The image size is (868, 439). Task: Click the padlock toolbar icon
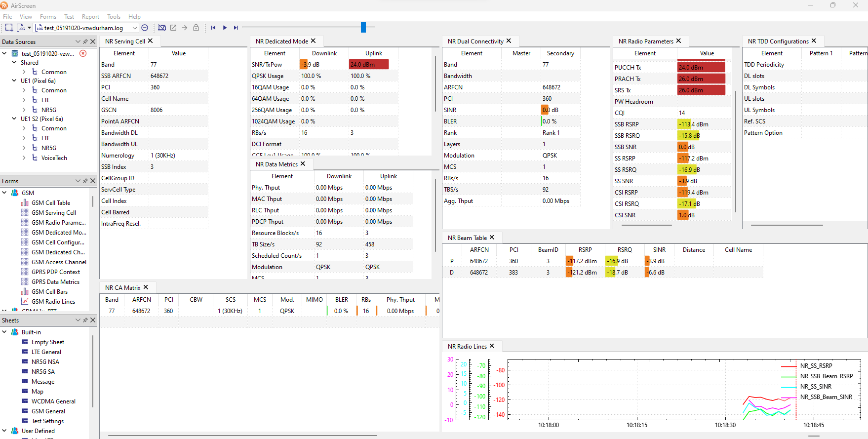coord(196,28)
